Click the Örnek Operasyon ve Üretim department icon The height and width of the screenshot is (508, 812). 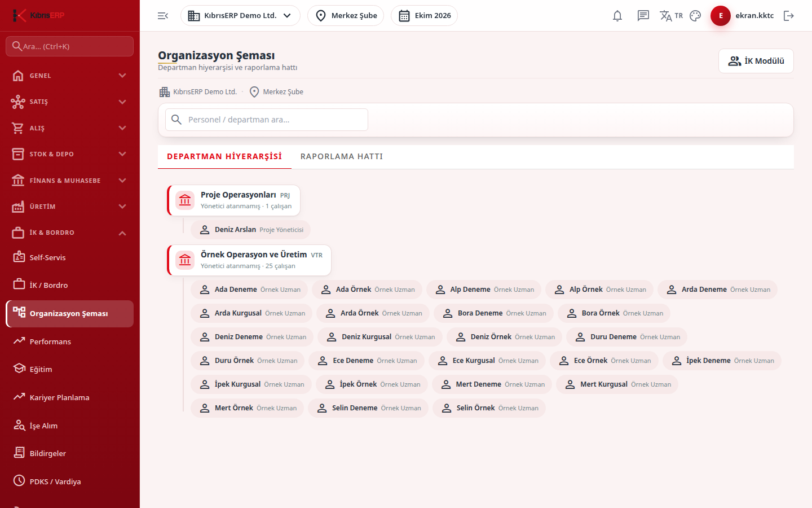coord(185,260)
